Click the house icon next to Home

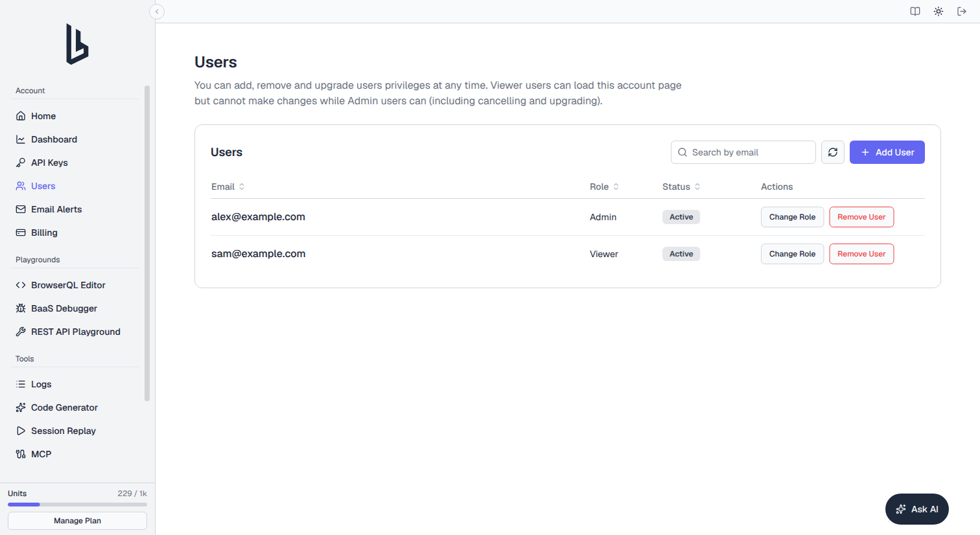pyautogui.click(x=21, y=116)
